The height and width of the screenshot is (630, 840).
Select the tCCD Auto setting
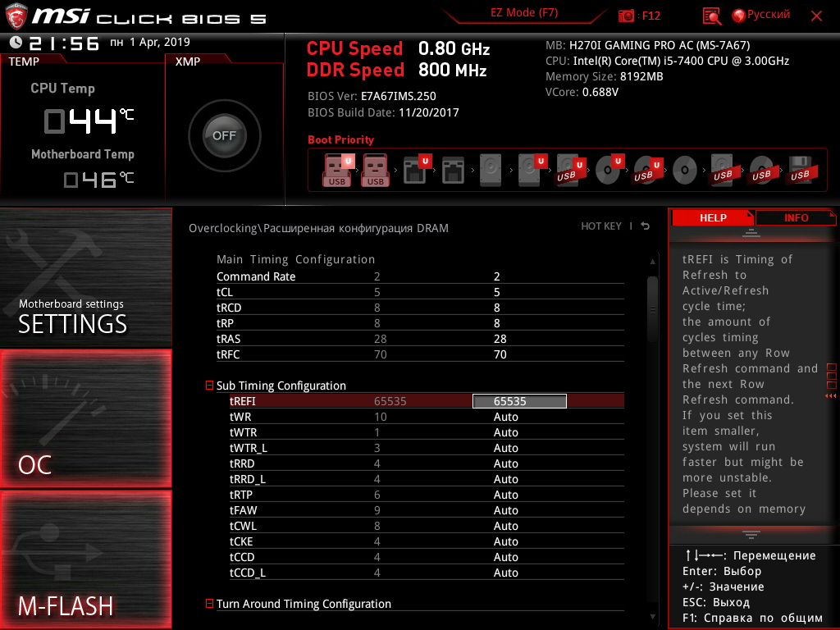point(505,557)
